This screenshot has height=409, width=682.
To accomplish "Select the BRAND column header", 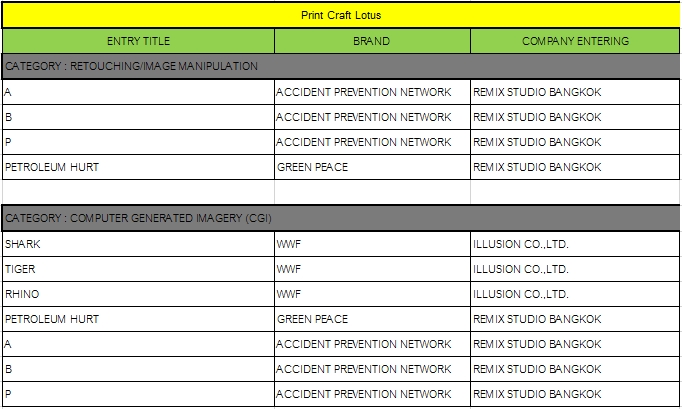I will pos(372,41).
